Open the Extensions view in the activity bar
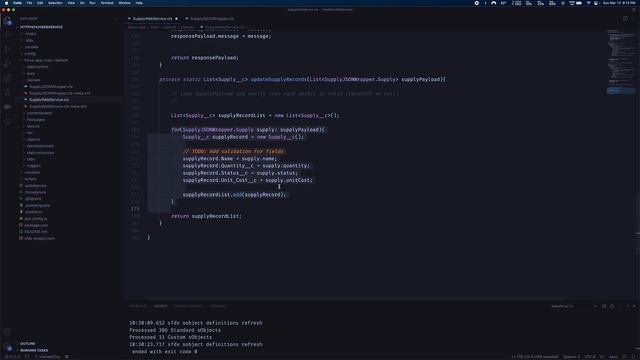 [x=7, y=78]
